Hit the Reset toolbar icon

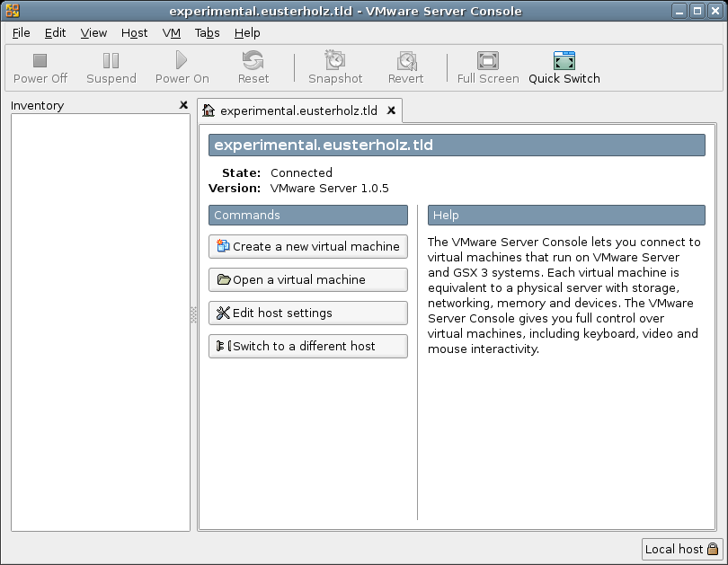coord(253,61)
